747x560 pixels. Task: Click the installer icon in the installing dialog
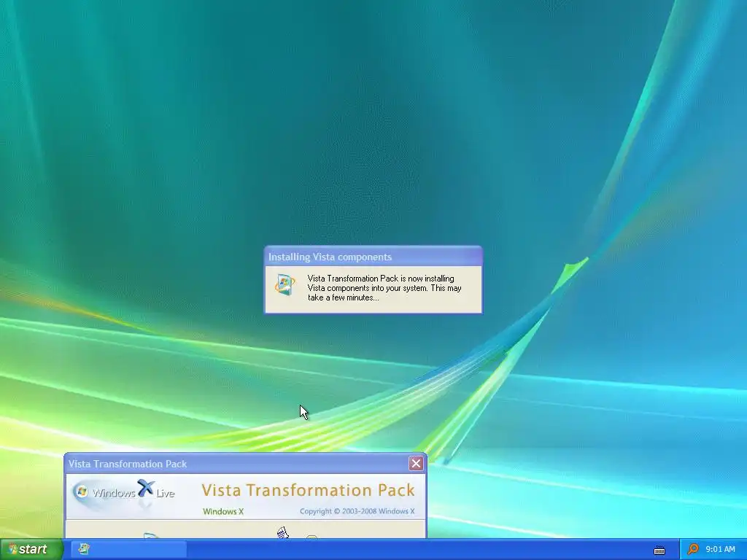click(285, 285)
